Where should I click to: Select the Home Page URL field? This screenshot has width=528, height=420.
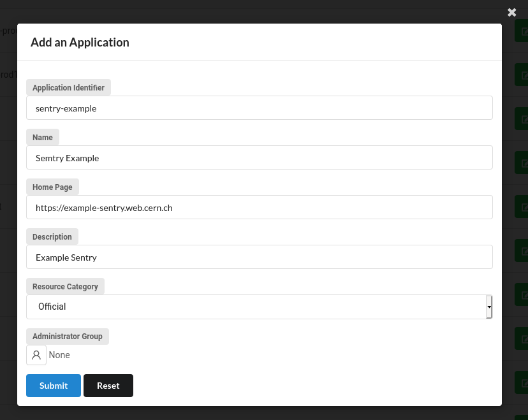click(x=260, y=207)
